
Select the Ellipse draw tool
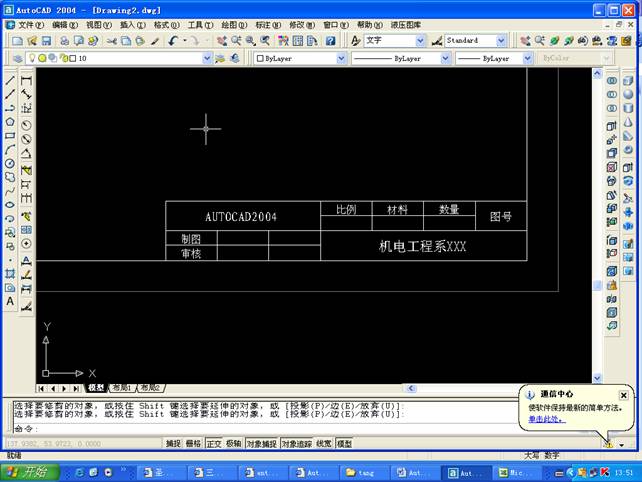[10, 205]
